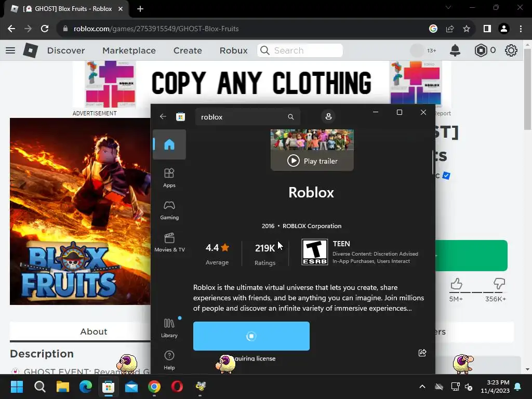Screen dimensions: 532x399
Task: Open the Marketplace page on Roblox
Action: 129,50
